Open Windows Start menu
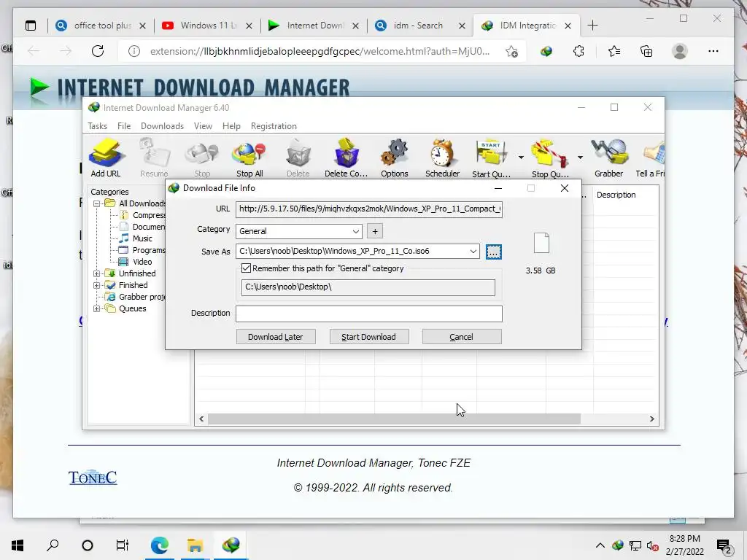This screenshot has width=747, height=560. (x=18, y=545)
